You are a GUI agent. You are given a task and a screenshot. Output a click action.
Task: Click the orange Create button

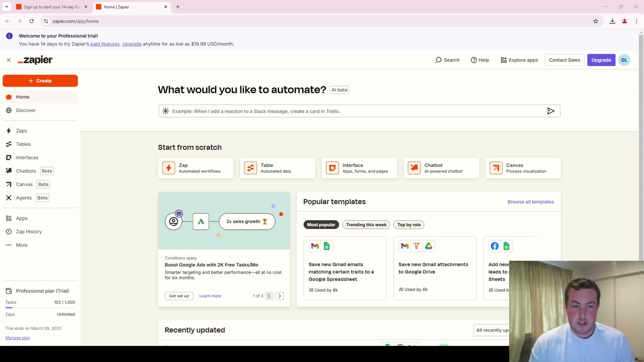[x=40, y=80]
